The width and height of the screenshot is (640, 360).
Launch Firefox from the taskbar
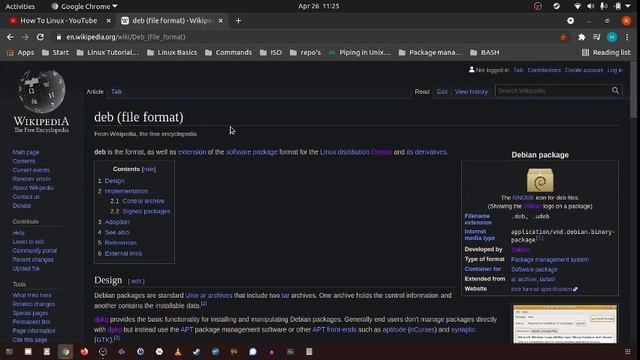(x=84, y=351)
